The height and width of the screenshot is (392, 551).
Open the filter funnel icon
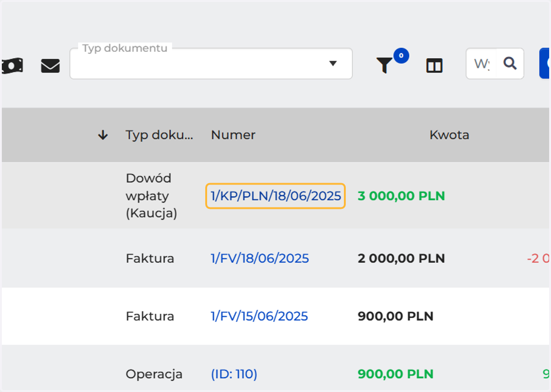(x=384, y=66)
